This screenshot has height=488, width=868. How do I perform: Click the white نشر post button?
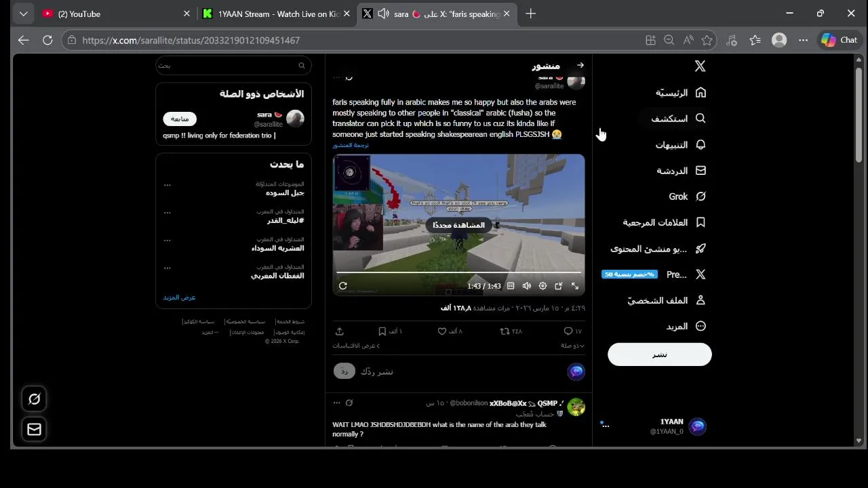[x=659, y=354]
